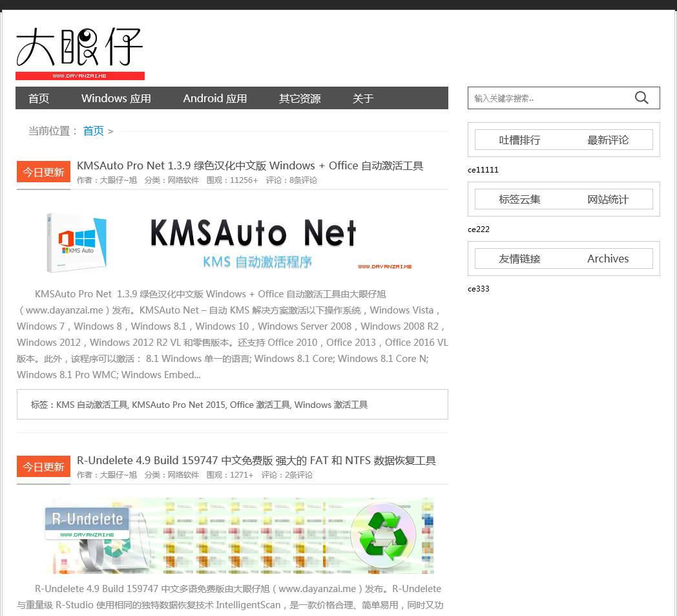This screenshot has height=616, width=677.
Task: Open 网络软件 category under KMSAuto title
Action: pos(183,180)
